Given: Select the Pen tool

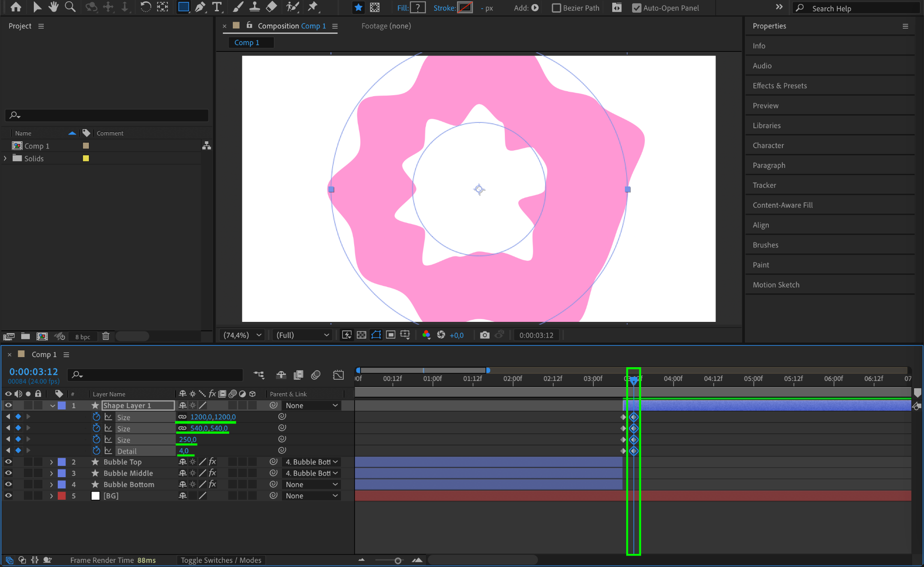Looking at the screenshot, I should coord(200,7).
